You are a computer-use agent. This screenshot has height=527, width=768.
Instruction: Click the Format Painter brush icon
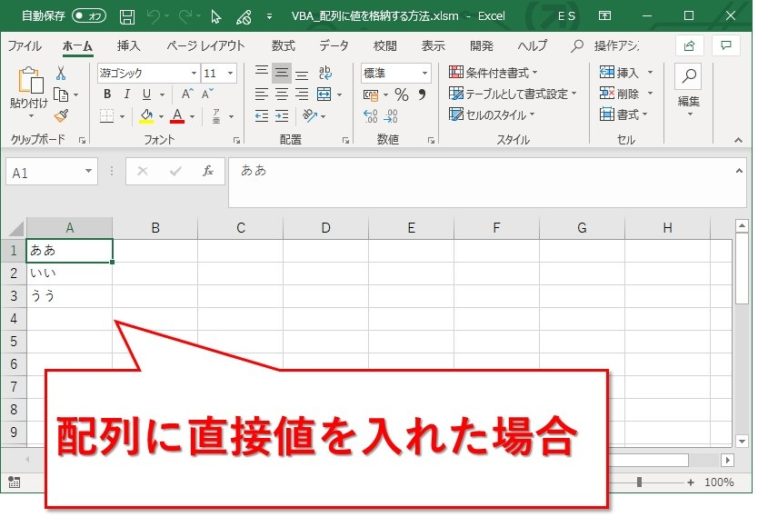[x=60, y=116]
